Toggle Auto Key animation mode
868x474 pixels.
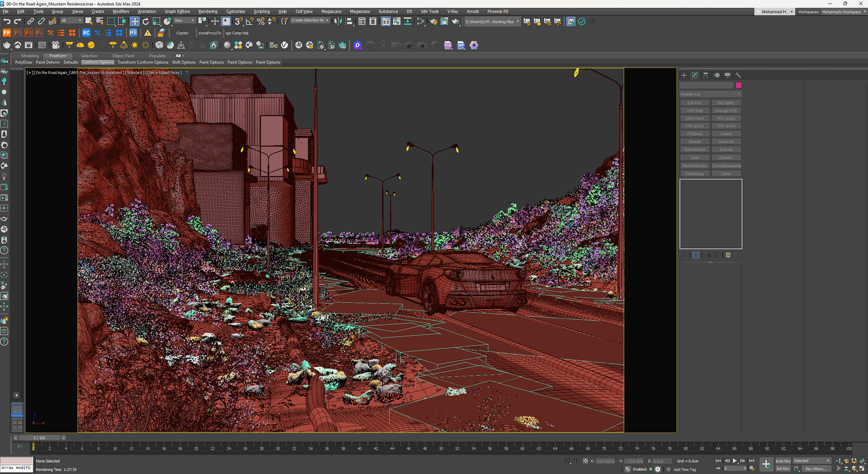[783, 461]
